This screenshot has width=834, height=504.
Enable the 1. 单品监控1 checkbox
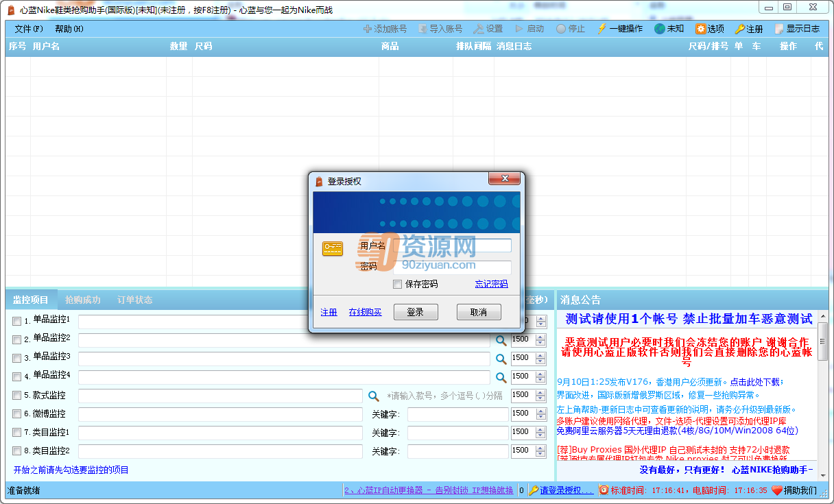click(16, 321)
